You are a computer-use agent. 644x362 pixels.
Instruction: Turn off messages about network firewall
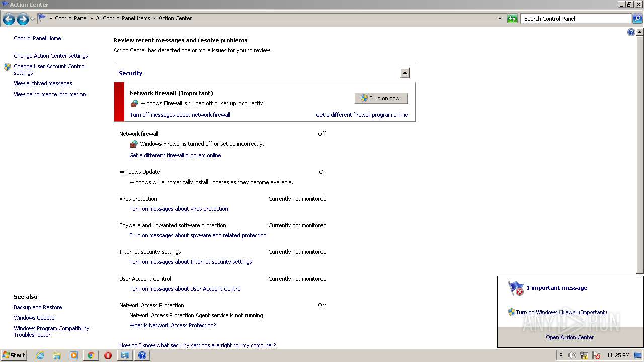(180, 115)
